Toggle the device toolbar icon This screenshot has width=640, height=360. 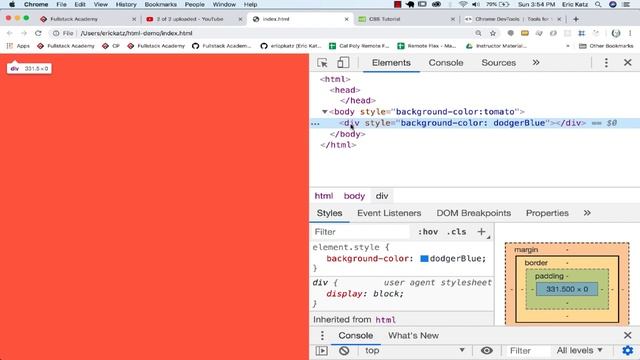343,62
